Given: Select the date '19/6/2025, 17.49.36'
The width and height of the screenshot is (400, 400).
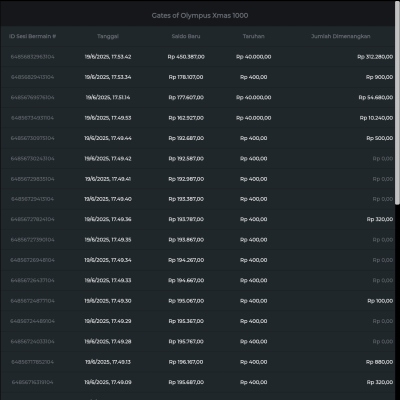Looking at the screenshot, I should click(108, 219).
